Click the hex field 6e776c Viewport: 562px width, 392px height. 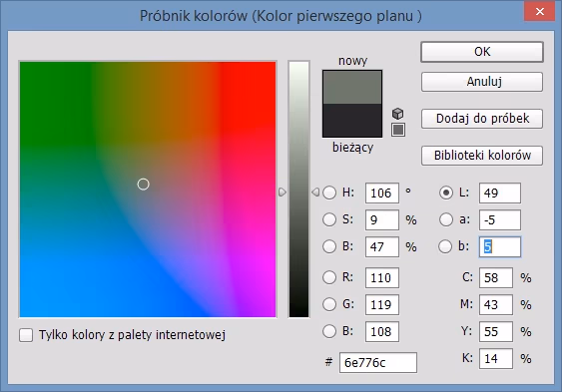(x=378, y=363)
